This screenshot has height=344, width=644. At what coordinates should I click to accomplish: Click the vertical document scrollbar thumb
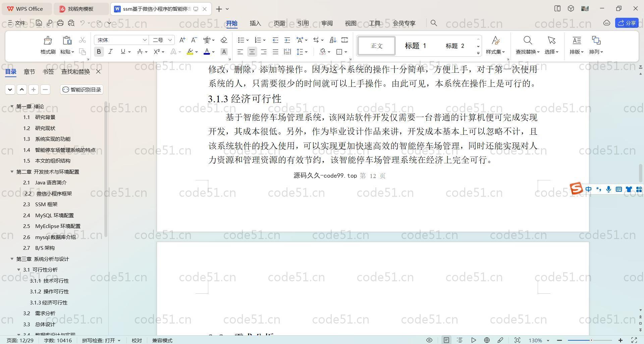pyautogui.click(x=641, y=173)
